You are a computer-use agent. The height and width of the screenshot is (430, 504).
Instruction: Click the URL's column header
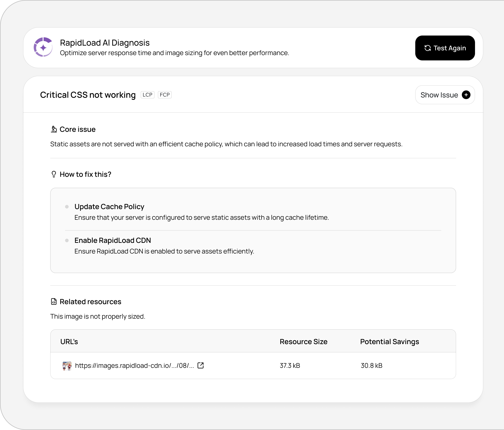(x=69, y=342)
